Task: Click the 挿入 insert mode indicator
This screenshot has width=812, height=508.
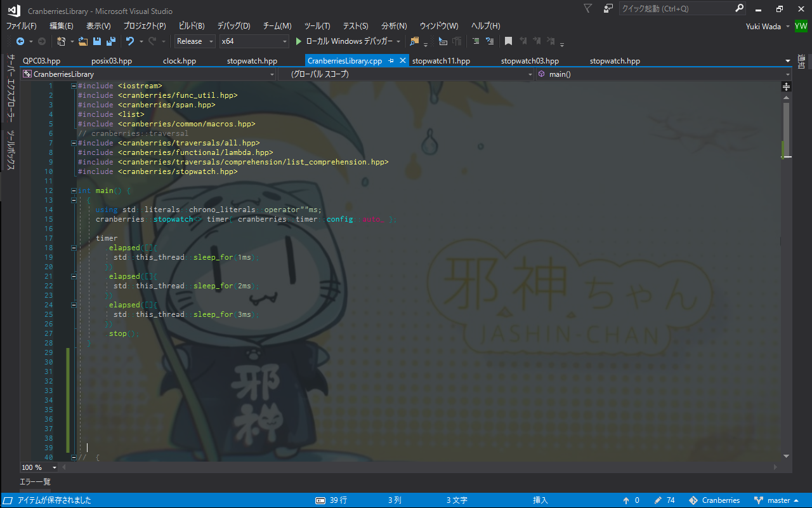Action: coord(540,500)
